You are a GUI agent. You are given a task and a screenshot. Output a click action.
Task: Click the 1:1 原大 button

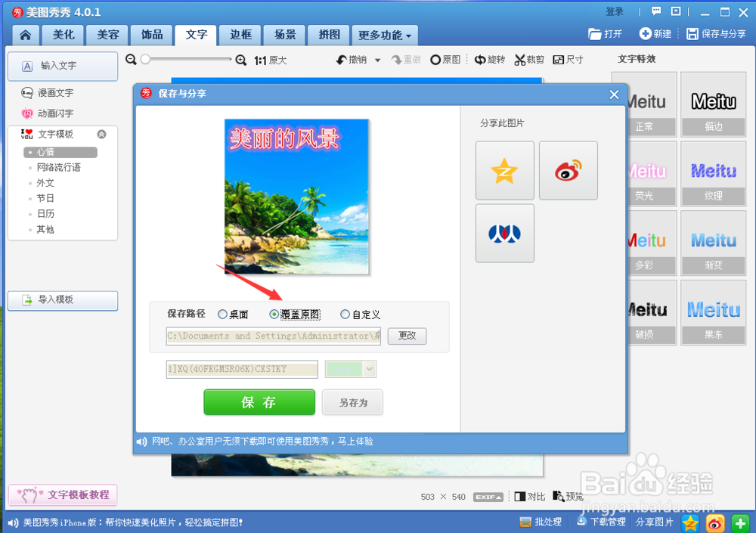271,60
